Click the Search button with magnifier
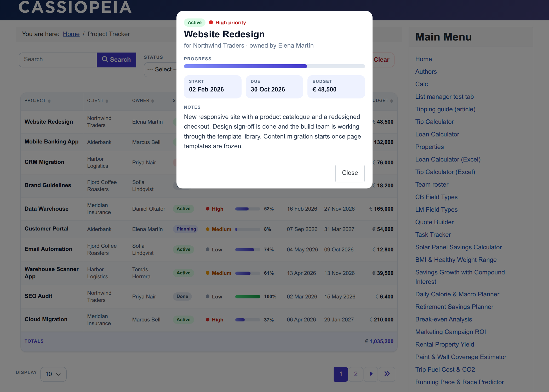The width and height of the screenshot is (549, 392). coord(116,60)
